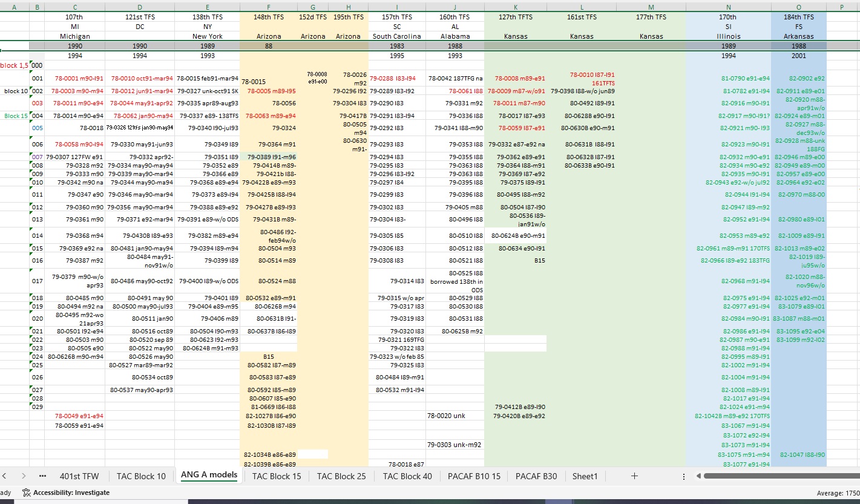Add a new sheet with plus button
This screenshot has width=860, height=504.
click(x=634, y=476)
